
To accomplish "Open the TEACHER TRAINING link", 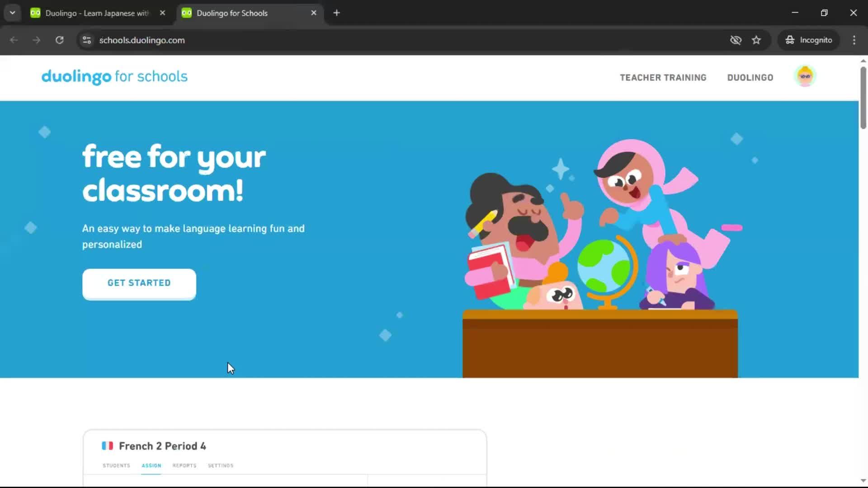I will 663,77.
